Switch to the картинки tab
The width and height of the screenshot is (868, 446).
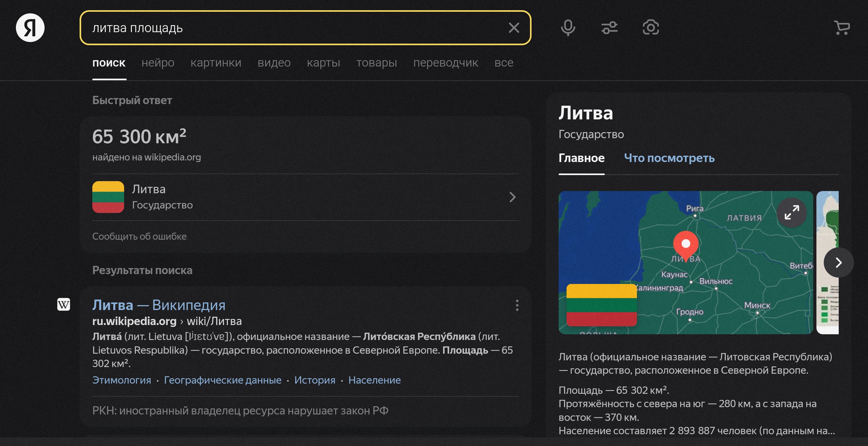(x=216, y=63)
